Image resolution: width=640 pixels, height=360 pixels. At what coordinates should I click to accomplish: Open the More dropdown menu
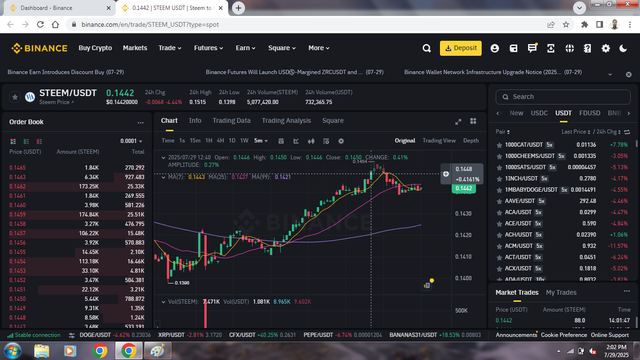[x=318, y=48]
